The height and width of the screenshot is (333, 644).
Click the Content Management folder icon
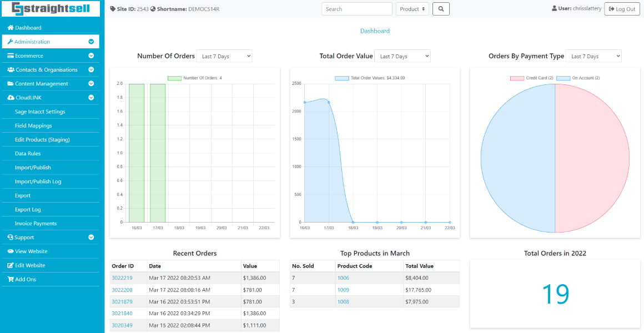(x=11, y=84)
